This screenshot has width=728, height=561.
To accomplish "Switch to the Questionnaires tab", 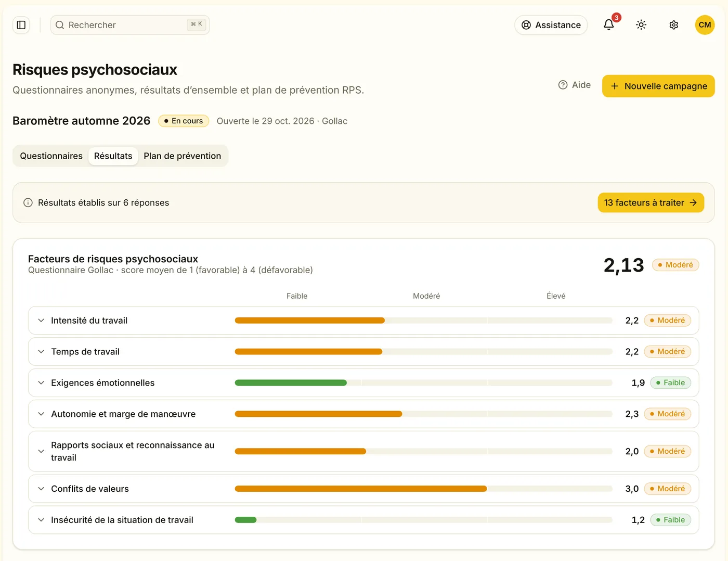I will (x=51, y=156).
